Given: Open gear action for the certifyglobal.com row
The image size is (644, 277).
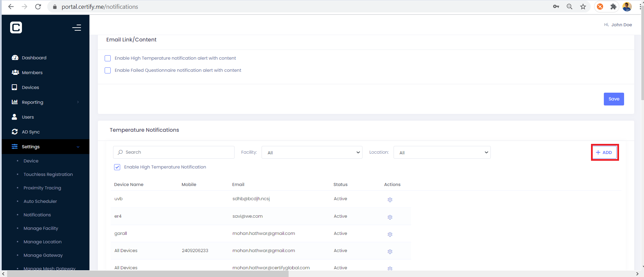Looking at the screenshot, I should (390, 269).
